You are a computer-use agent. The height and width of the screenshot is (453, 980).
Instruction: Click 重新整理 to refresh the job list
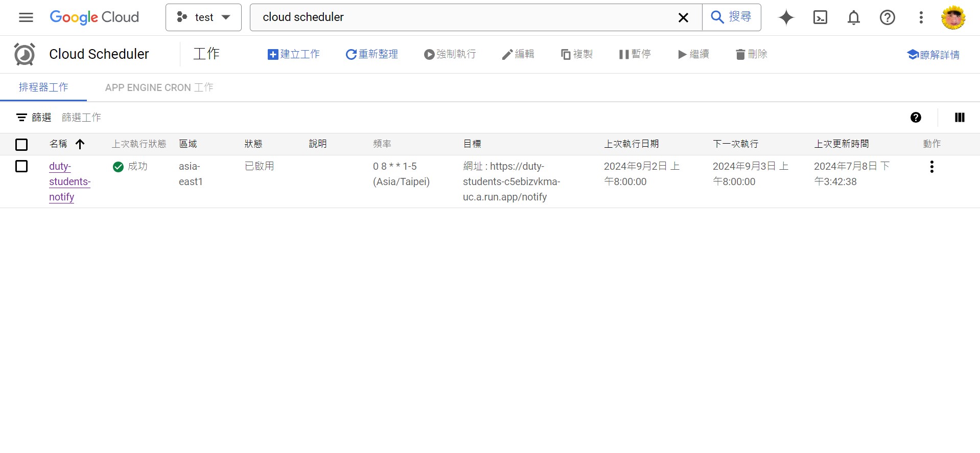point(371,54)
